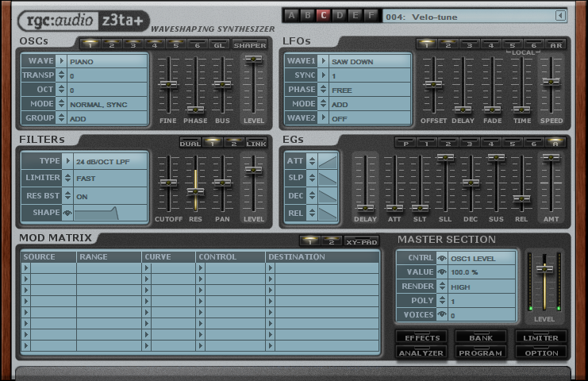The height and width of the screenshot is (381, 588).
Task: Click the PROGRAM button
Action: click(481, 352)
